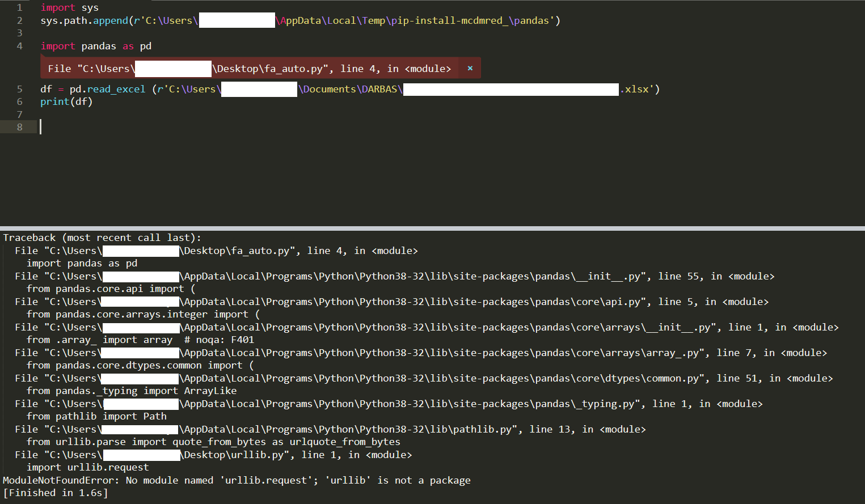Click output 'from pandas._typing import ArrayLike'
The height and width of the screenshot is (504, 865).
click(132, 391)
